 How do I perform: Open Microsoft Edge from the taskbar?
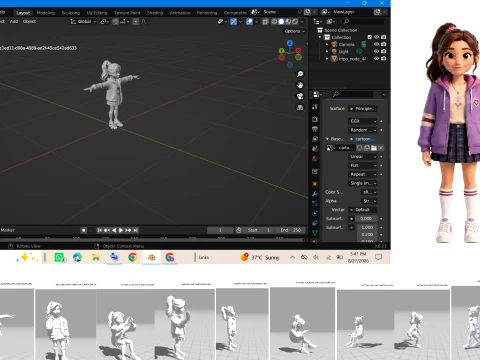pos(77,257)
